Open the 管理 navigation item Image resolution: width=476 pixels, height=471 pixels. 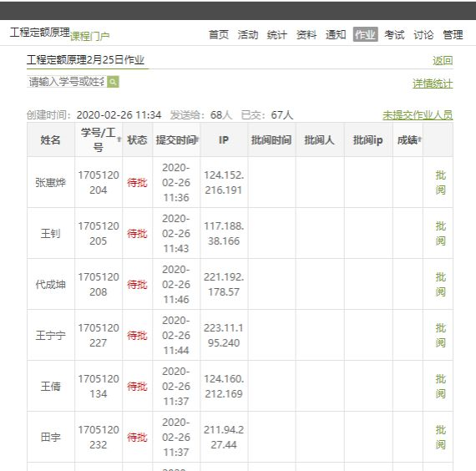click(x=453, y=34)
